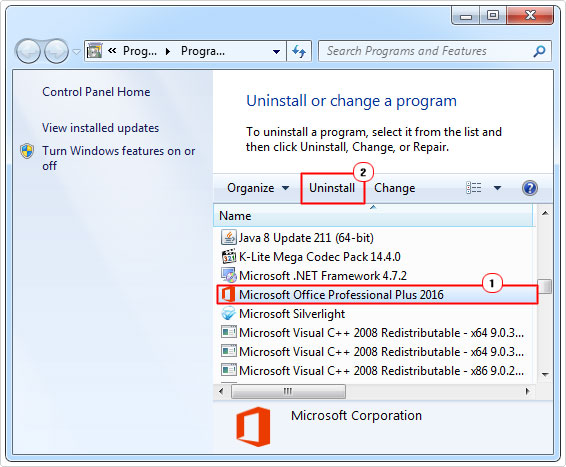Click the K-Lite Codec Pack icon
The height and width of the screenshot is (467, 566).
[228, 257]
